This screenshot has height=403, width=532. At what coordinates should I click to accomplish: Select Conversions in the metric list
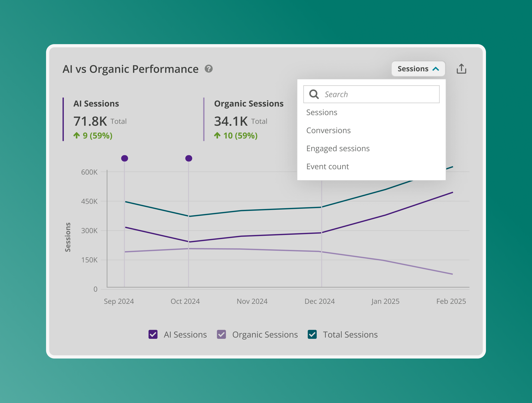328,130
